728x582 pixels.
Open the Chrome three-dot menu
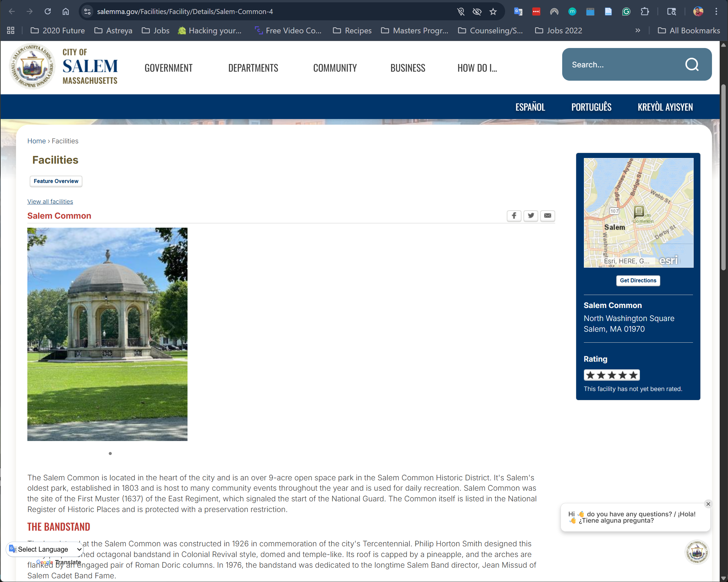pos(716,12)
